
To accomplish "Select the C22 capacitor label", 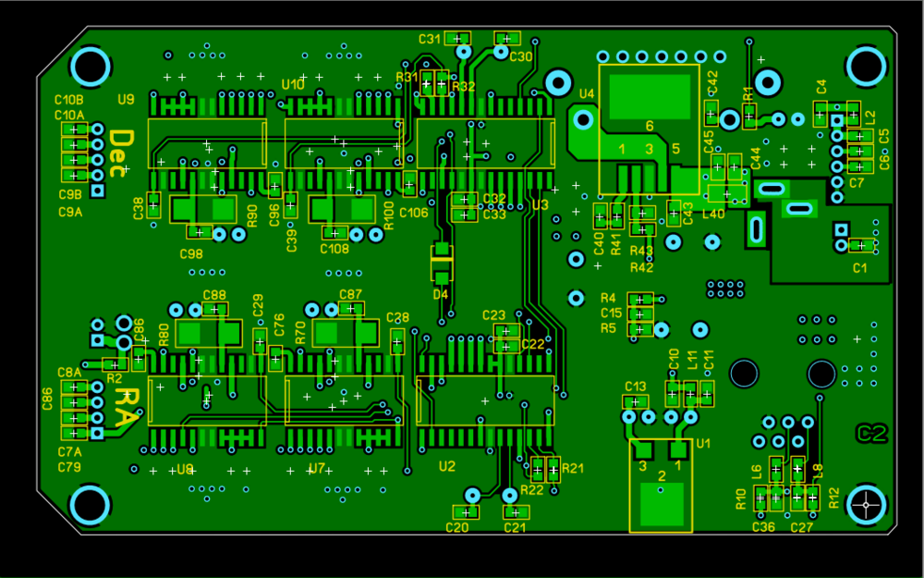I will (533, 344).
